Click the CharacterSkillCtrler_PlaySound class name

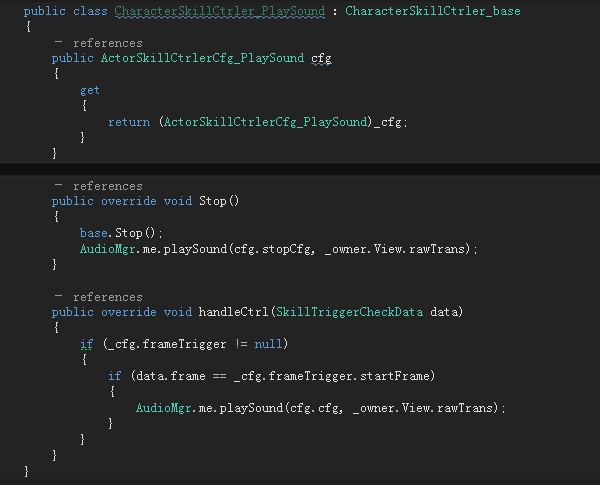pos(219,11)
